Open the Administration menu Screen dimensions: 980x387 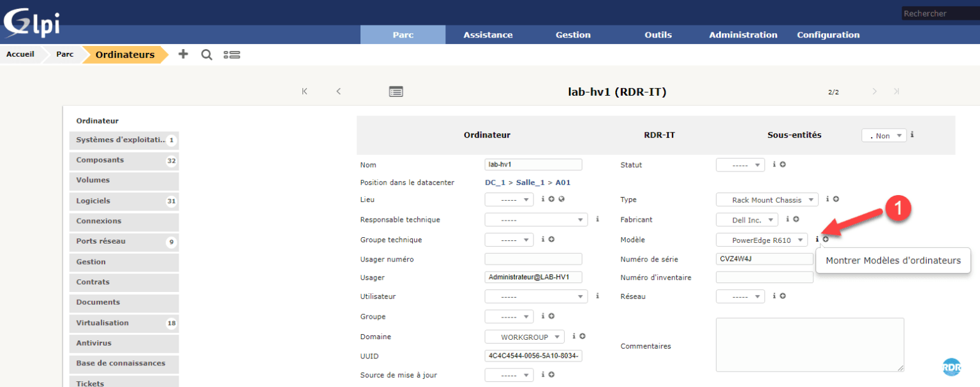click(743, 35)
